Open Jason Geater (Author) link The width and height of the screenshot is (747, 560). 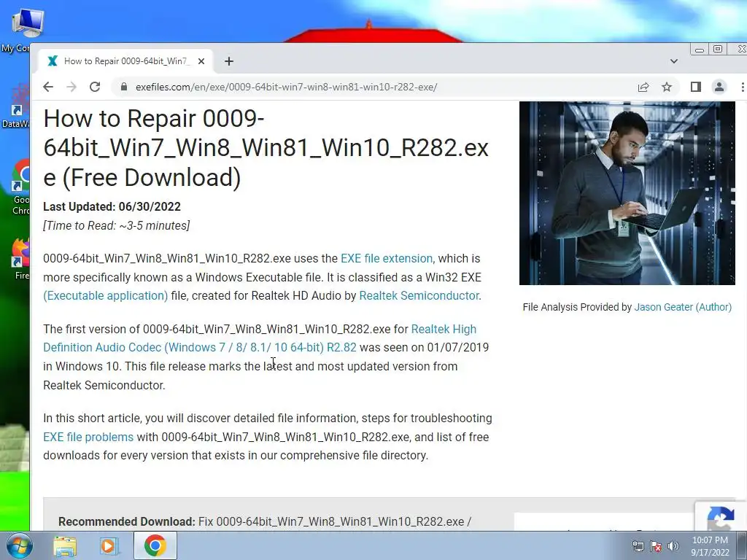click(x=683, y=307)
